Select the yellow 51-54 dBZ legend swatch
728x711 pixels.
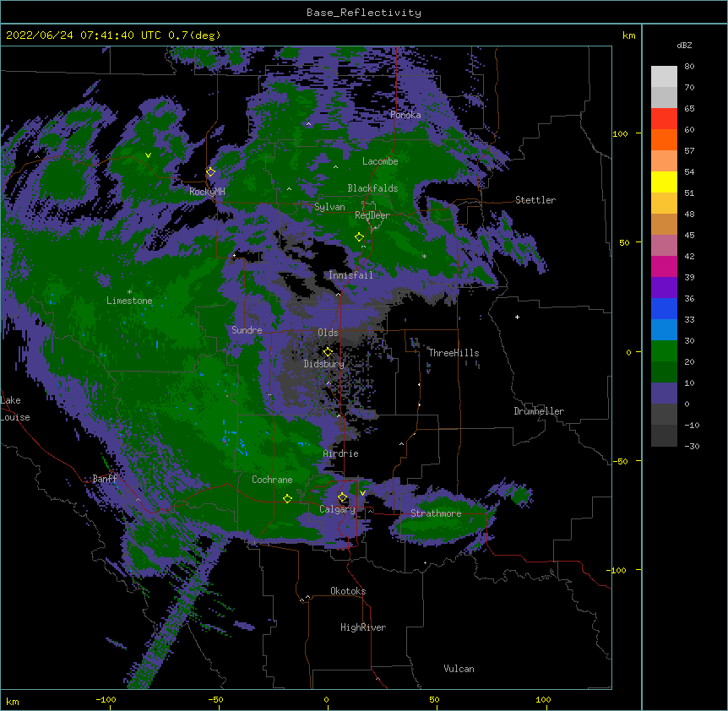(664, 182)
